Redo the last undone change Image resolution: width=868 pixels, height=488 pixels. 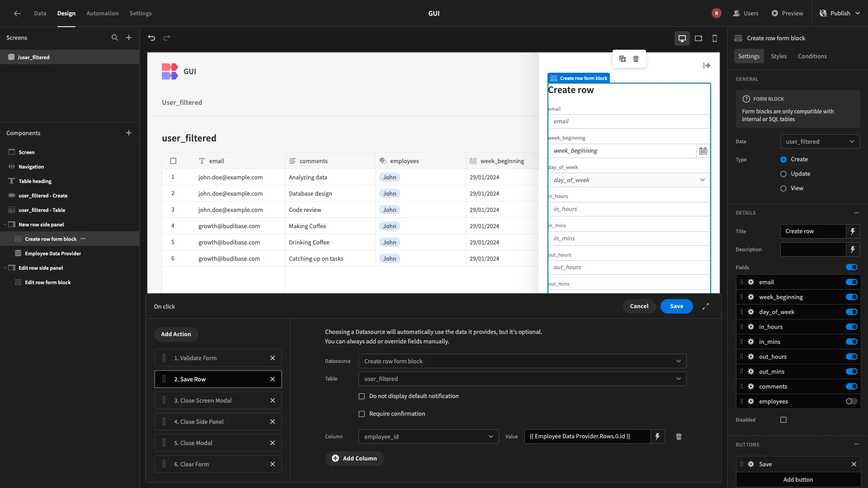[x=167, y=38]
